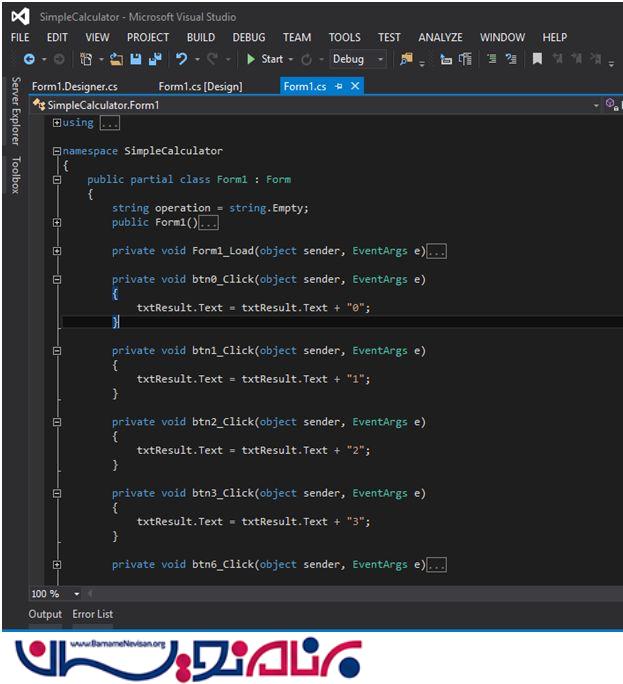Screen dimensions: 623x684
Task: Collapse the namespace SimpleCalculator block
Action: click(57, 151)
